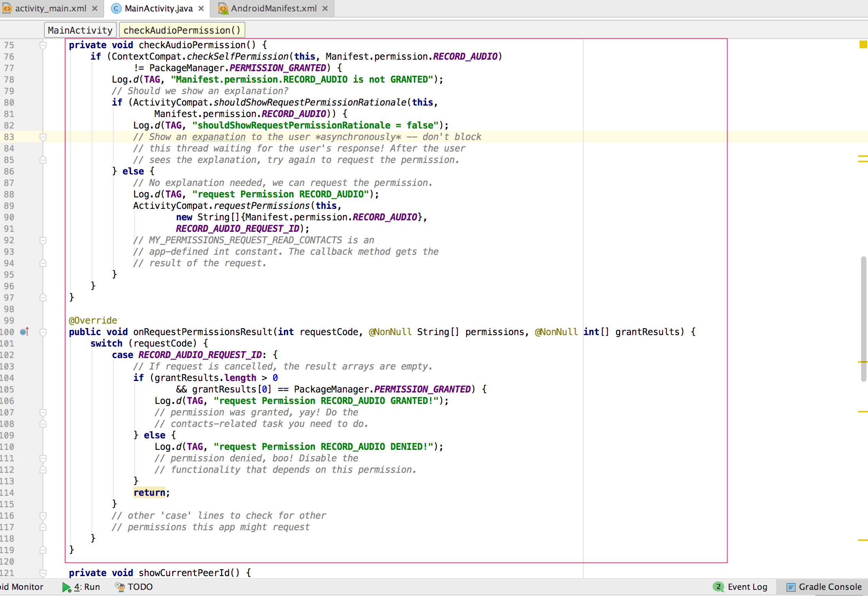Toggle the Android Monitor tool window
The width and height of the screenshot is (868, 596).
[21, 586]
